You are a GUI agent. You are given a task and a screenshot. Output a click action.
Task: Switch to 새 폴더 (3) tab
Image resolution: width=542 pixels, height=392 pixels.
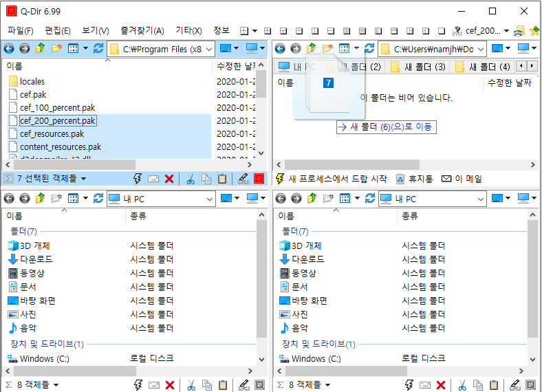click(x=418, y=67)
